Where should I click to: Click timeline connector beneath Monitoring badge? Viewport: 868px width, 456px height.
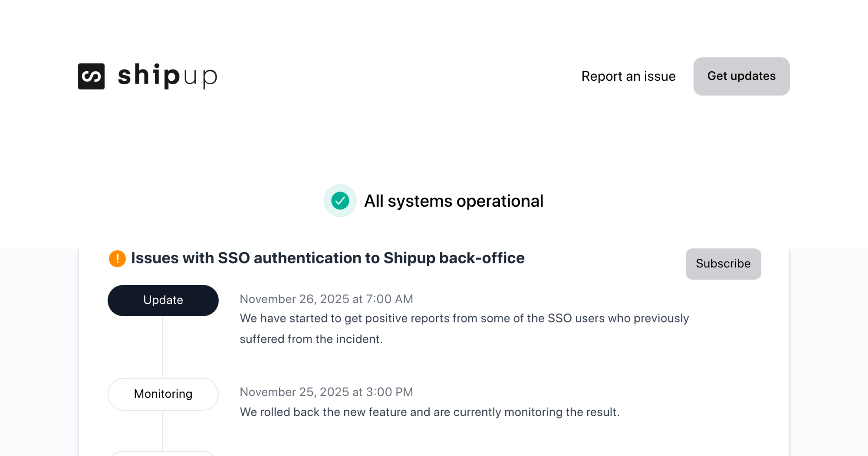point(163,430)
